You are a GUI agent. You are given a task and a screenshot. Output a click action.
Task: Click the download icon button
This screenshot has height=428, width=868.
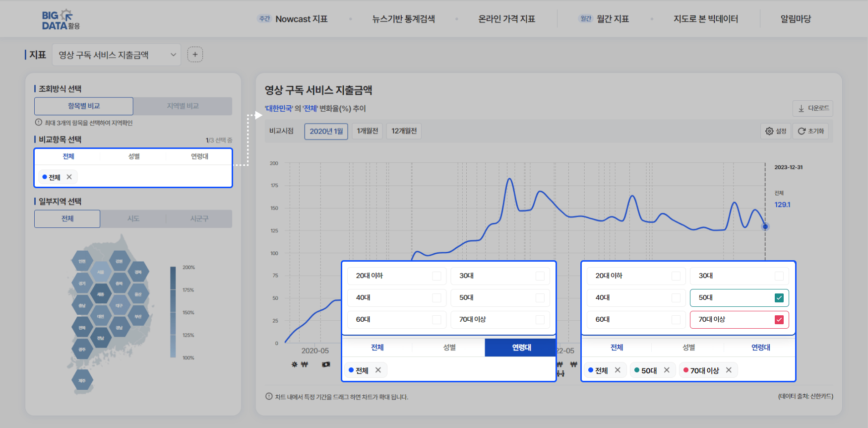pos(812,108)
